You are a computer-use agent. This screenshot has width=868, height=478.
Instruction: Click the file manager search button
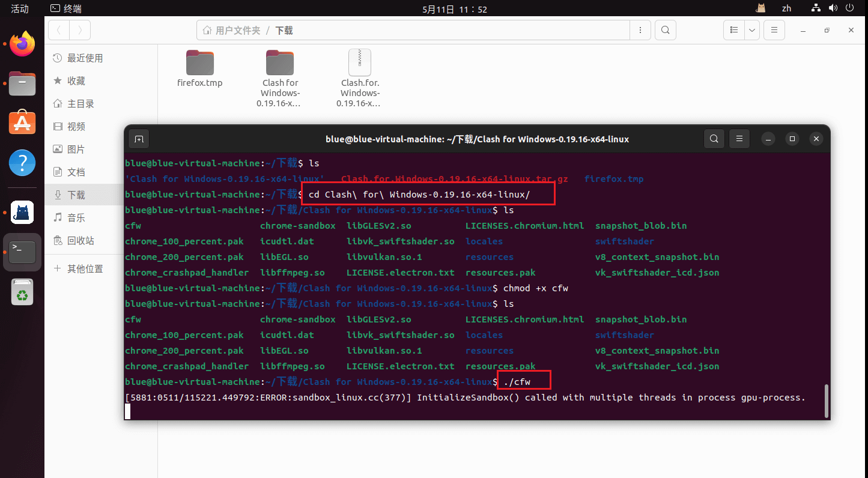(x=665, y=30)
